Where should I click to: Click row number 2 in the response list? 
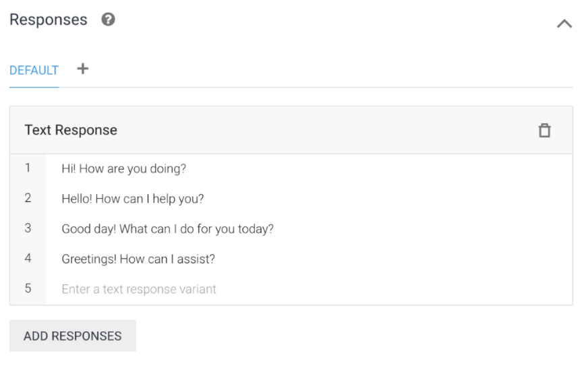tap(28, 198)
